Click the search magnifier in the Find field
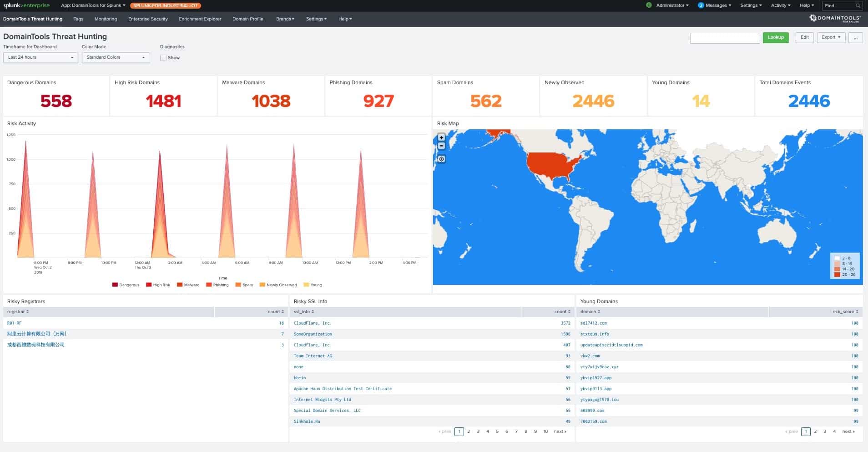 click(859, 5)
